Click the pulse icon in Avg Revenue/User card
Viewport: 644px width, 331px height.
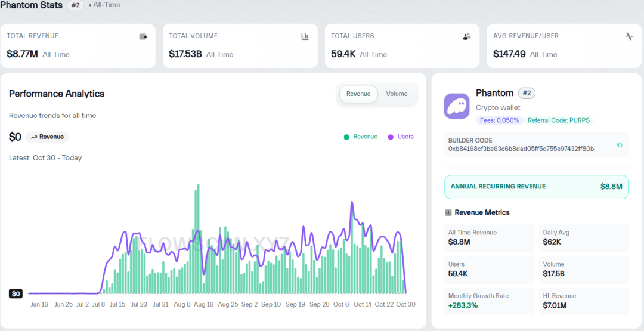[x=628, y=36]
